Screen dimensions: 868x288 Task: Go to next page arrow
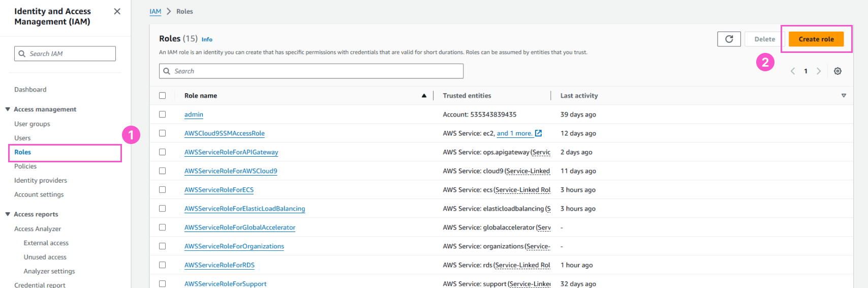(x=819, y=71)
